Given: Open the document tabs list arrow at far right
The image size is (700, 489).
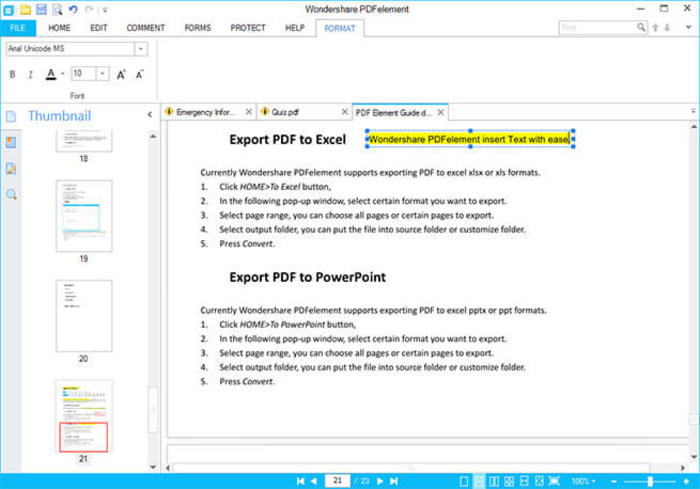Looking at the screenshot, I should (693, 111).
